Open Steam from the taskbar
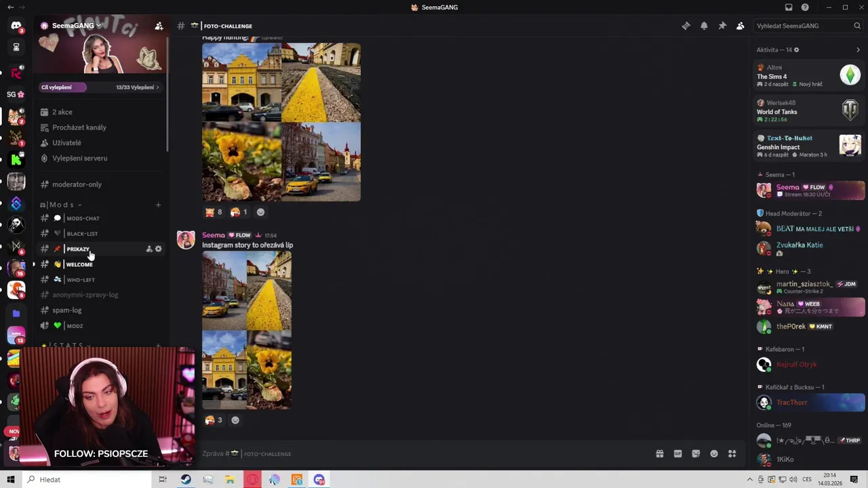868x488 pixels. (186, 479)
